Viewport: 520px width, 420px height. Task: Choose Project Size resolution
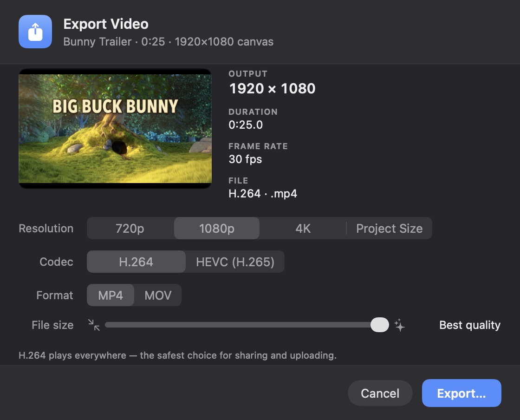click(390, 228)
